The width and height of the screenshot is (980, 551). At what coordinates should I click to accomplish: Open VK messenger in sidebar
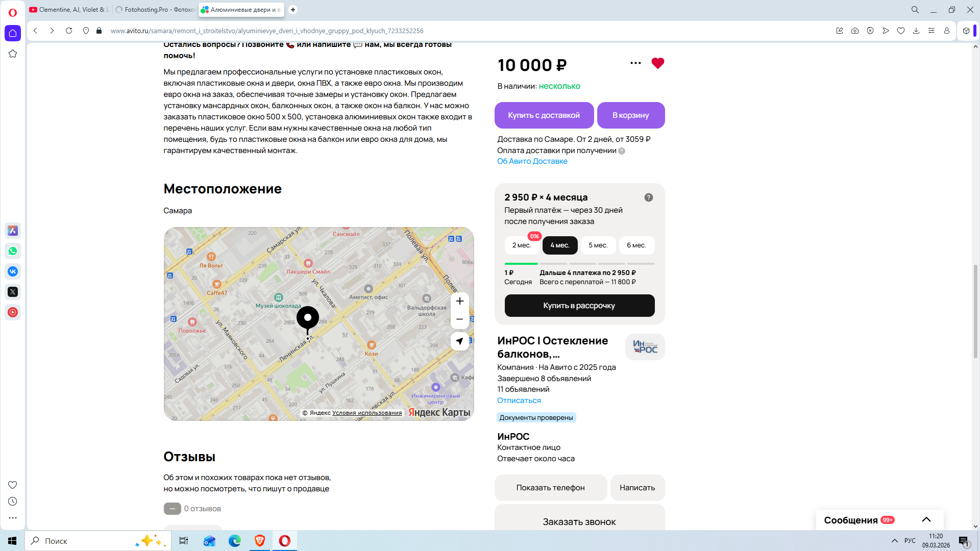[13, 271]
